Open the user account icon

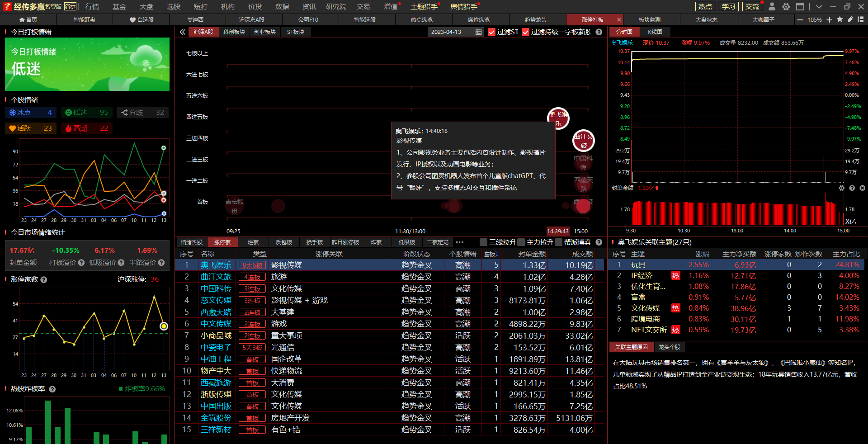[772, 7]
